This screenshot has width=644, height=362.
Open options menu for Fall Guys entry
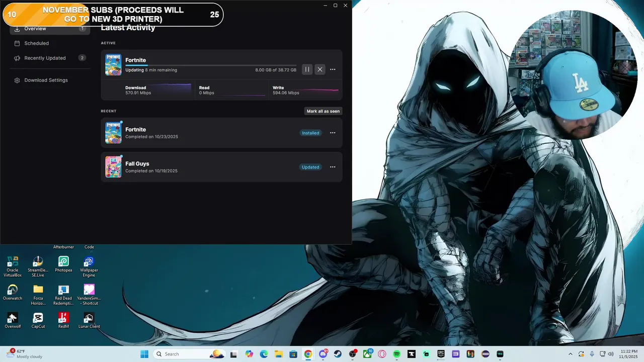pyautogui.click(x=333, y=167)
